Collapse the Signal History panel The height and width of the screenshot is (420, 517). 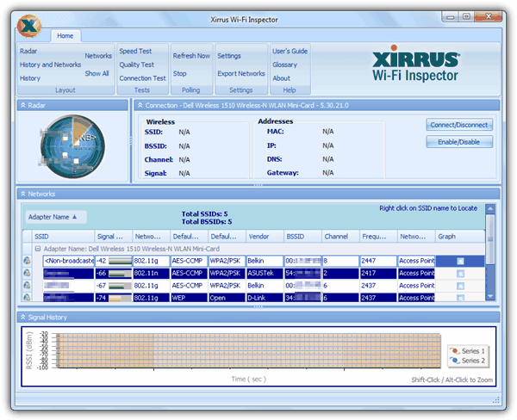tap(23, 318)
